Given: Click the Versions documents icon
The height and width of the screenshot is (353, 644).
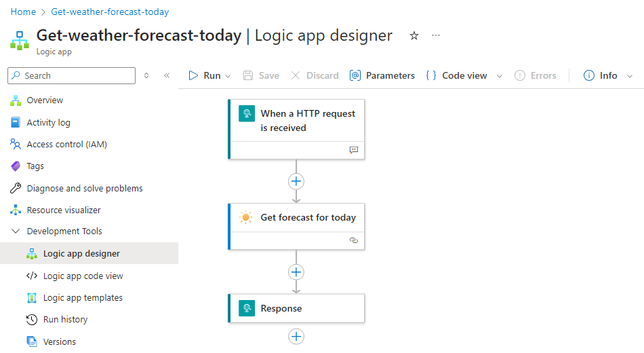Looking at the screenshot, I should pos(32,341).
